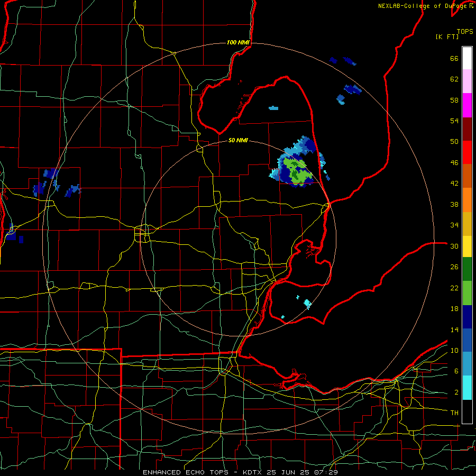
Task: Click the NEXLAB-College of DuPage text
Action: tap(423, 6)
